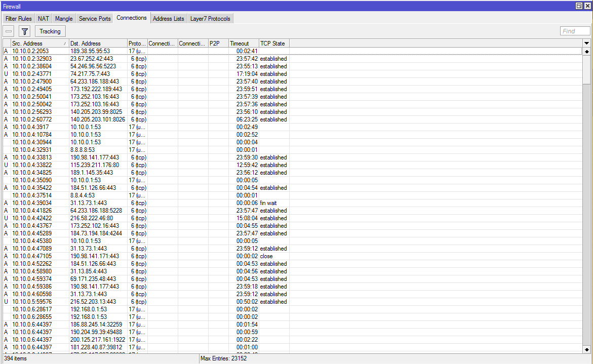The image size is (593, 364).
Task: Click destination 200.125.217.161:1922
Action: (x=98, y=339)
